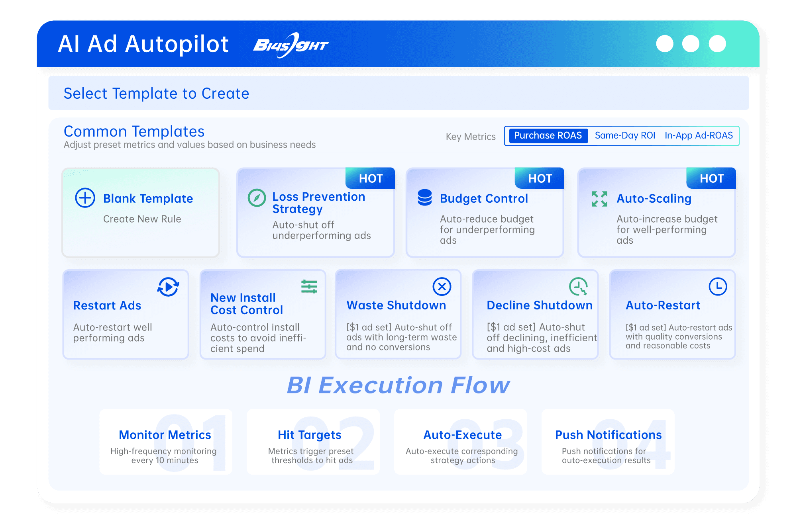The image size is (797, 532).
Task: Click the 'BI Execution Flow' heading
Action: click(398, 385)
